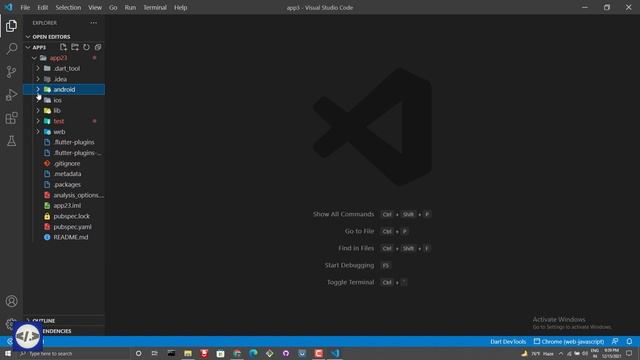Open the Terminal menu
This screenshot has width=640, height=360.
155,7
